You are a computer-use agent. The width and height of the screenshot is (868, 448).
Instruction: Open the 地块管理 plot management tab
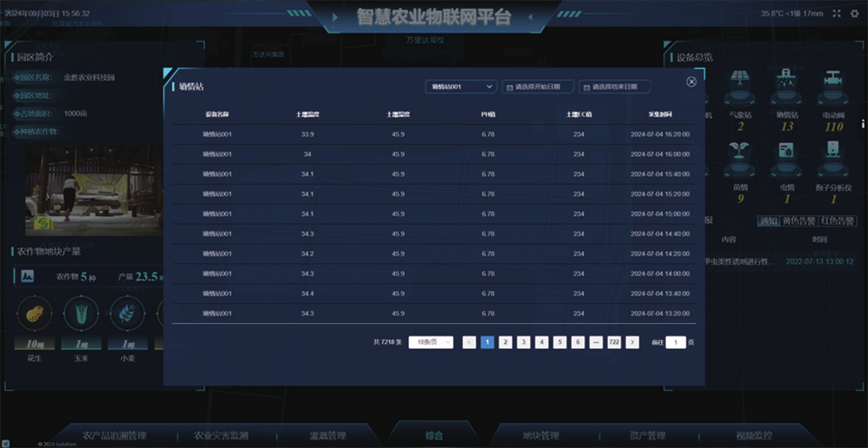coord(541,436)
